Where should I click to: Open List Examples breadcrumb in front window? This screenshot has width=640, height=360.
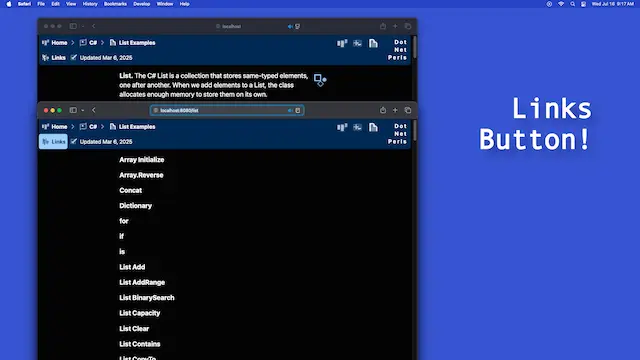click(x=133, y=127)
